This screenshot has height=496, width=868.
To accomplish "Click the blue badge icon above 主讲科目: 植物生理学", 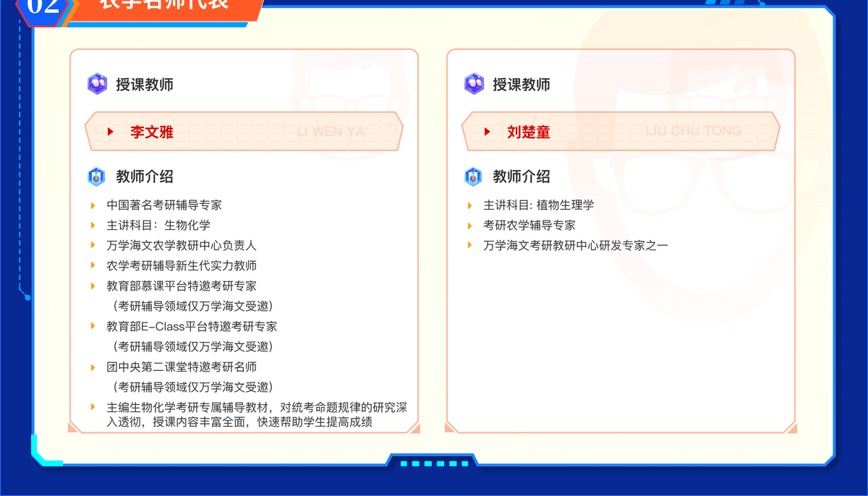I will [474, 176].
